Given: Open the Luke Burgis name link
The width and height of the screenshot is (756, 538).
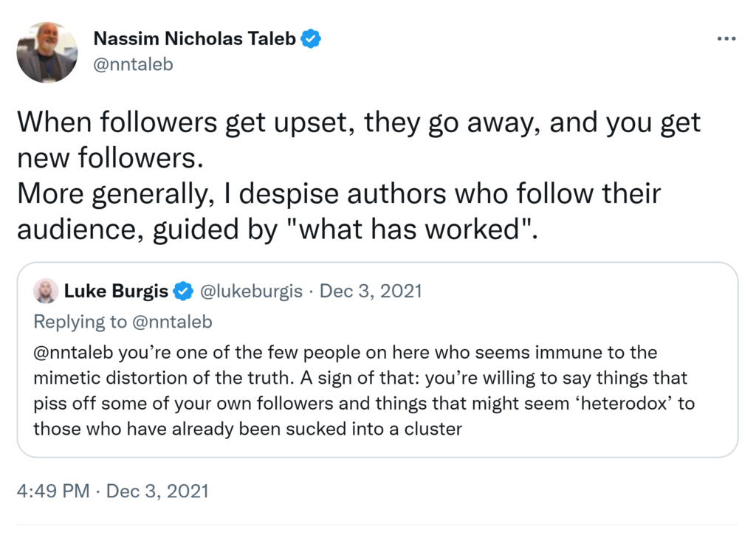Looking at the screenshot, I should 116,292.
